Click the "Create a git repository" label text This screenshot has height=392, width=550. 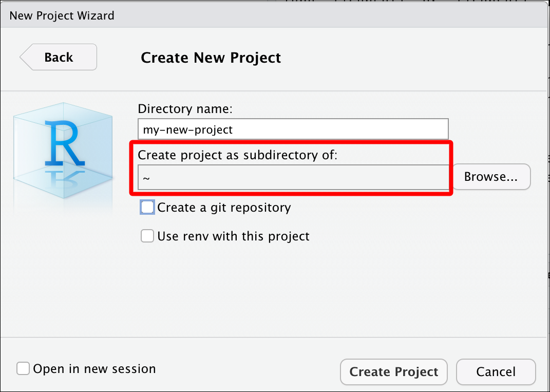(224, 208)
